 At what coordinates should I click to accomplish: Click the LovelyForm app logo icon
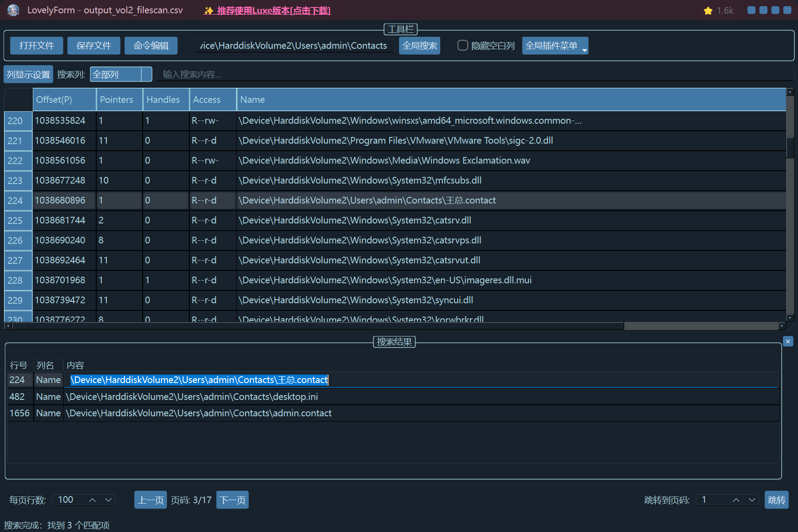click(x=13, y=10)
